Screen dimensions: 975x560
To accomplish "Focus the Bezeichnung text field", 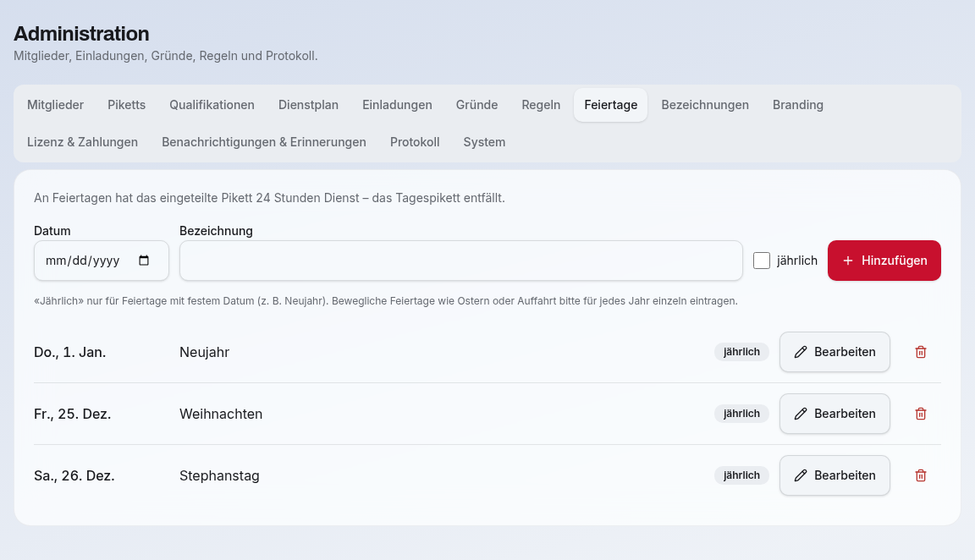I will [460, 261].
